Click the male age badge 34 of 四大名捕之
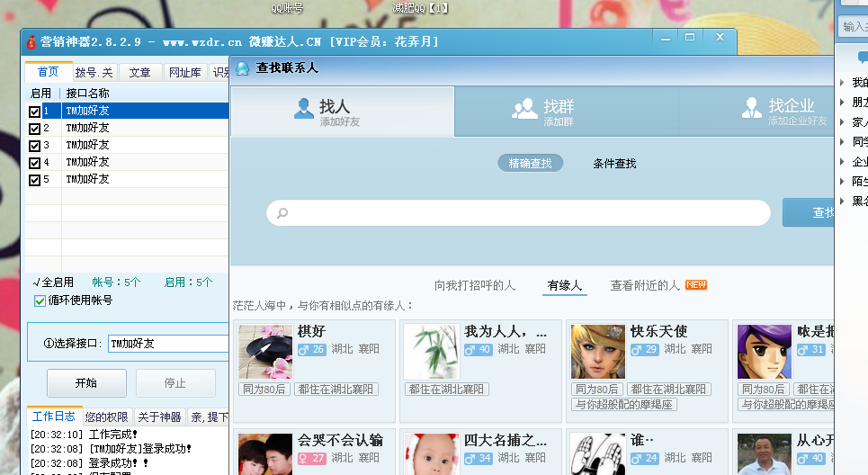The image size is (868, 475). point(479,459)
